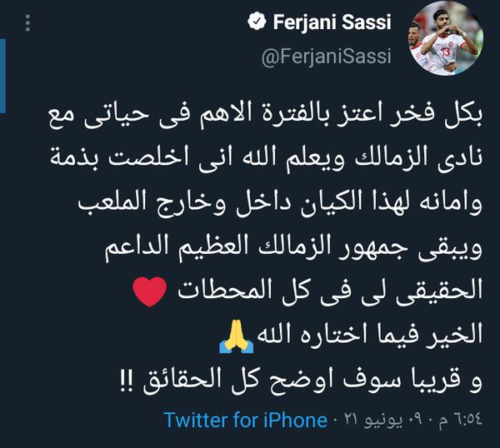Image resolution: width=500 pixels, height=448 pixels.
Task: Click the red heart emoji in the tweet
Action: (x=149, y=291)
